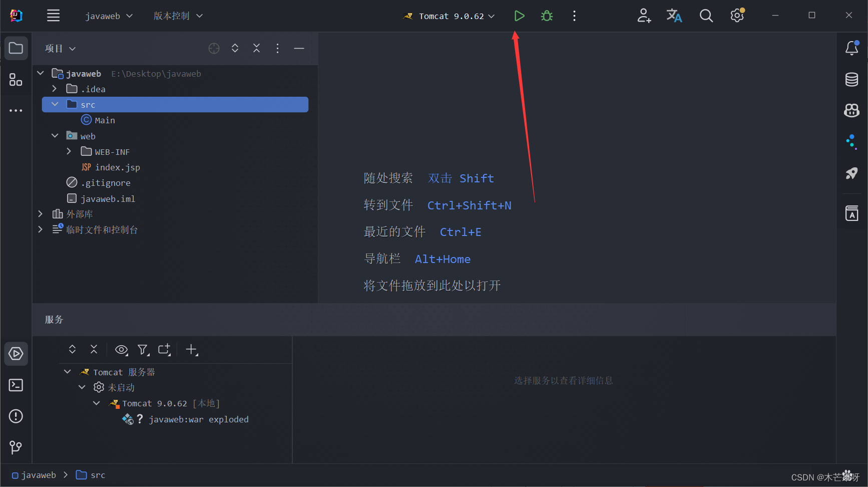
Task: Click the 服务 panel title
Action: pos(54,320)
